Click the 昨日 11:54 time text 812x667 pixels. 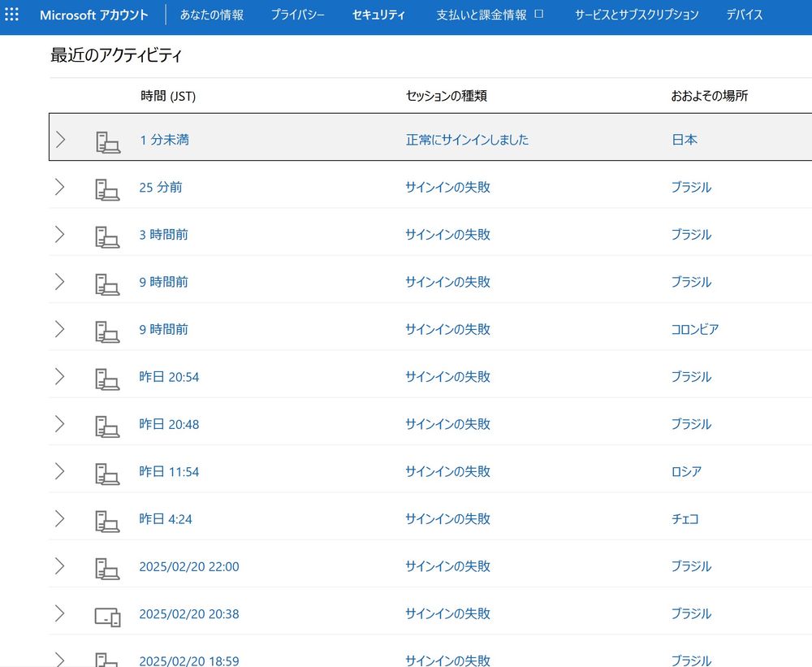point(169,472)
